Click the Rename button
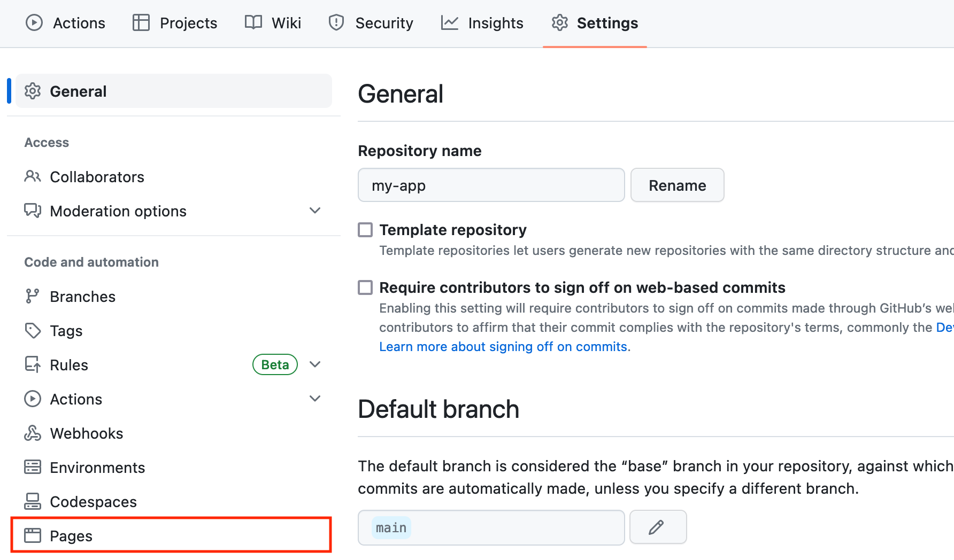Image resolution: width=954 pixels, height=560 pixels. click(x=677, y=185)
